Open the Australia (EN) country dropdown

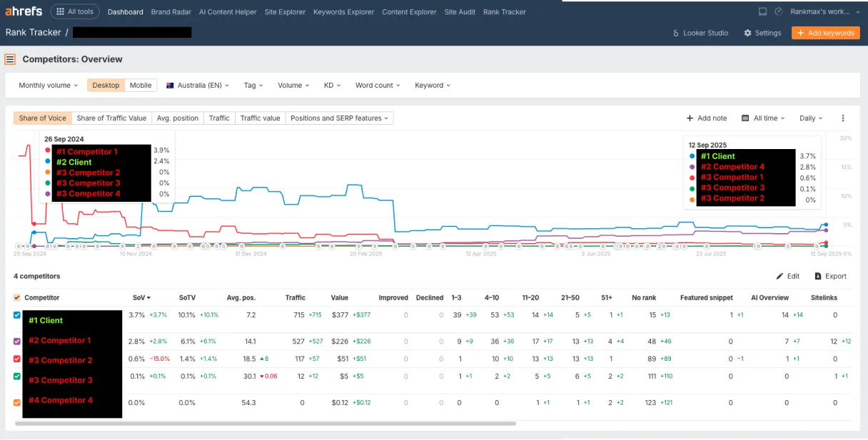pos(198,85)
